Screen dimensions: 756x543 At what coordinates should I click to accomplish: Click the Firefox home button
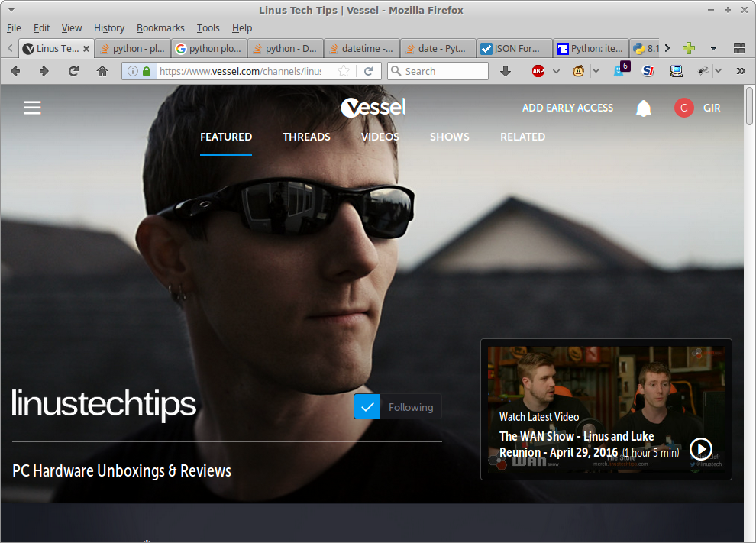(102, 71)
